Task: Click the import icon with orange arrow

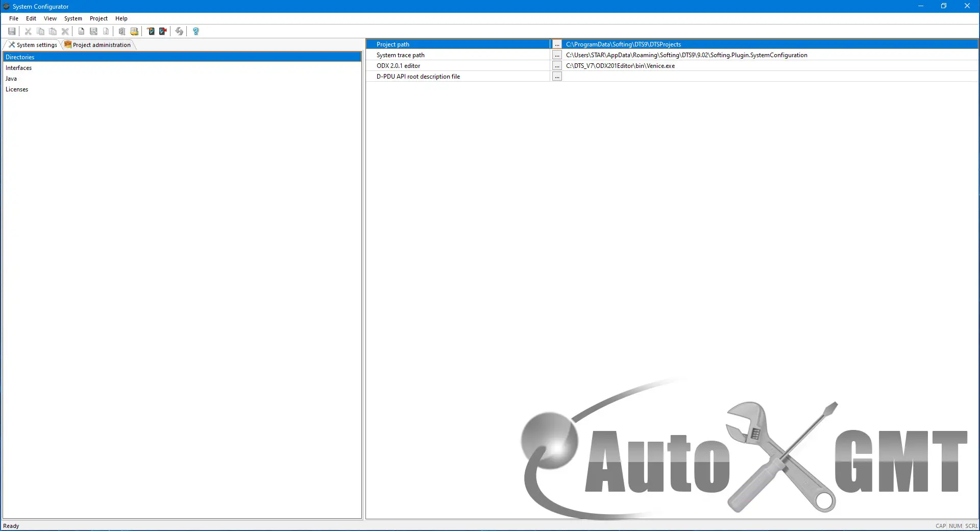Action: 151,31
